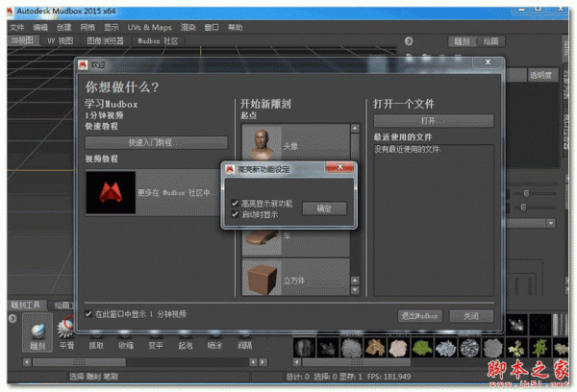Open the 文件 menu
This screenshot has width=577, height=392.
coord(17,28)
